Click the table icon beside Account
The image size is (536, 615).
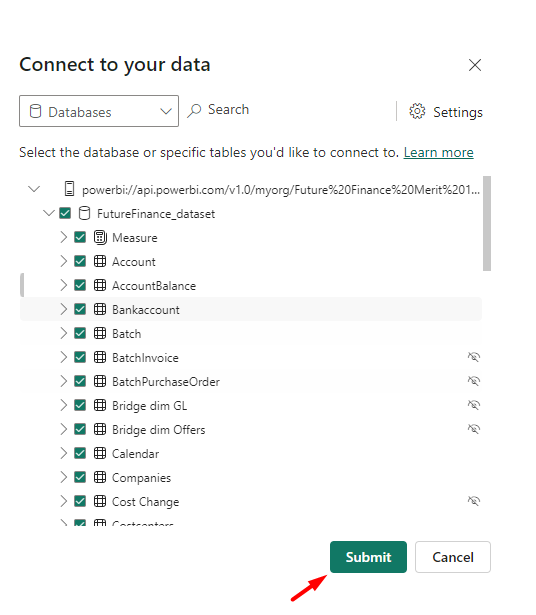(100, 261)
